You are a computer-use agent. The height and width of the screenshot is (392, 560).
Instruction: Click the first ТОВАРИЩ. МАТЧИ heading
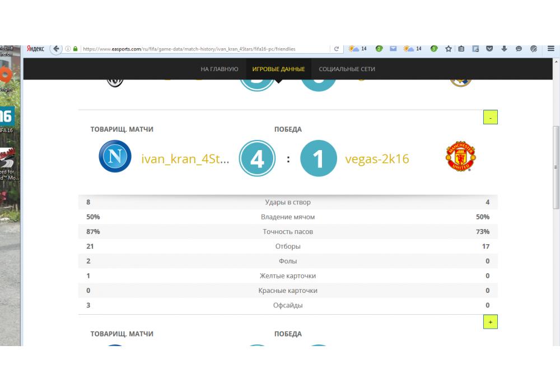coord(122,129)
